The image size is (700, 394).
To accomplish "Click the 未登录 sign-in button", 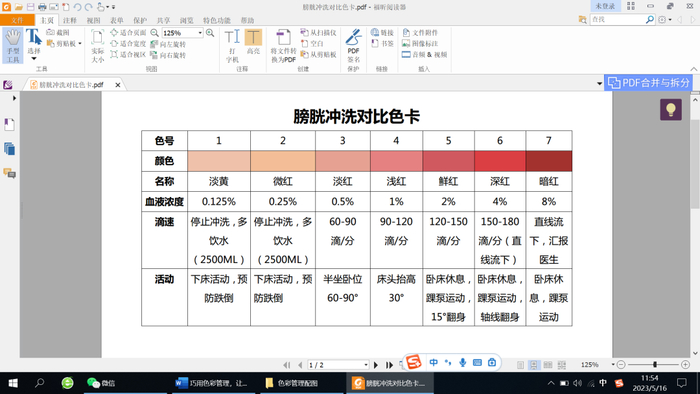I will click(x=605, y=6).
